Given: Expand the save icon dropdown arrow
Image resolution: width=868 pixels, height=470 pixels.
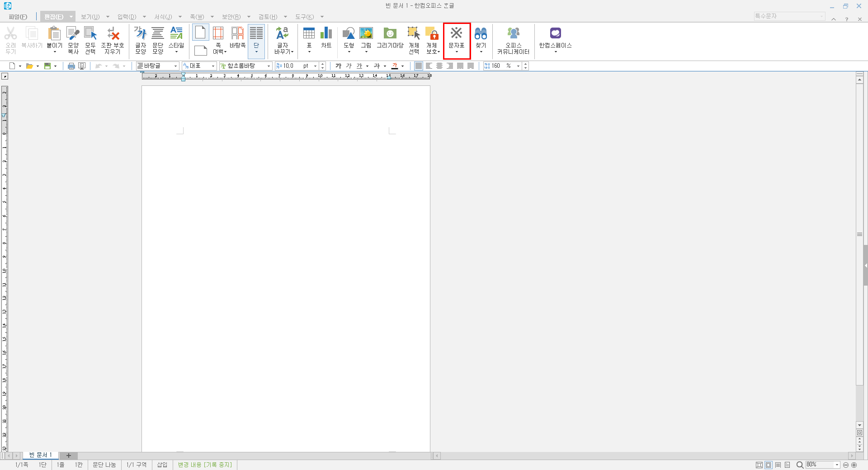Looking at the screenshot, I should [55, 66].
